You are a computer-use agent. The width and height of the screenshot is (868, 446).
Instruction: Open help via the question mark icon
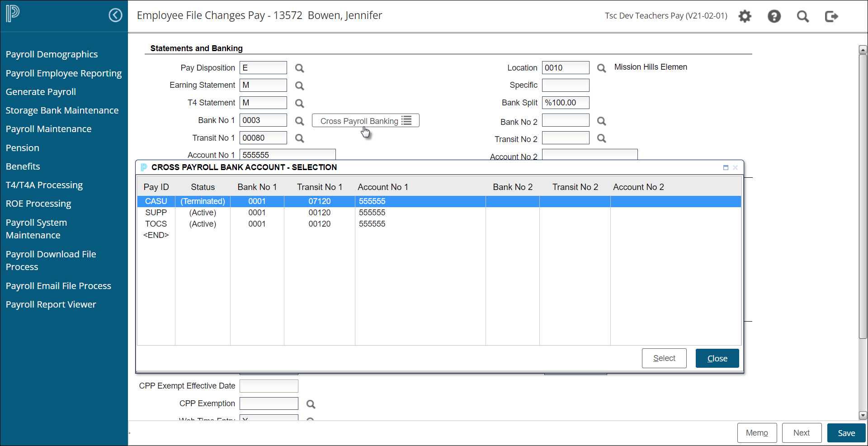point(774,17)
